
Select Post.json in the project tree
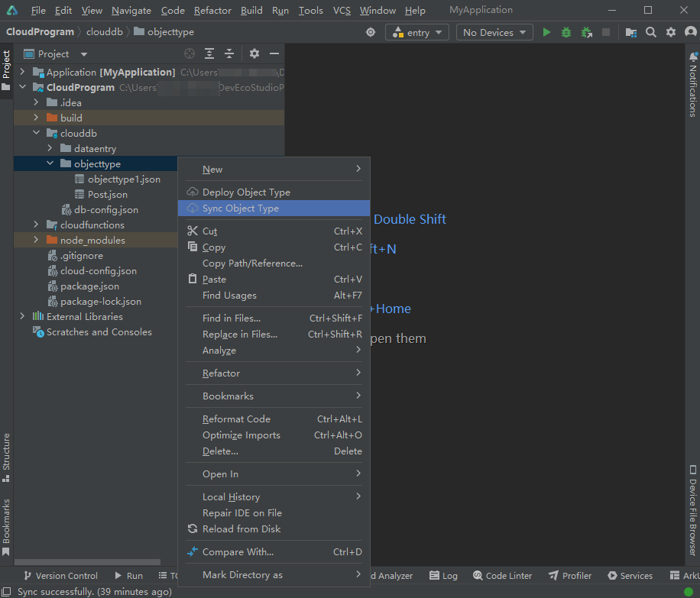(107, 195)
